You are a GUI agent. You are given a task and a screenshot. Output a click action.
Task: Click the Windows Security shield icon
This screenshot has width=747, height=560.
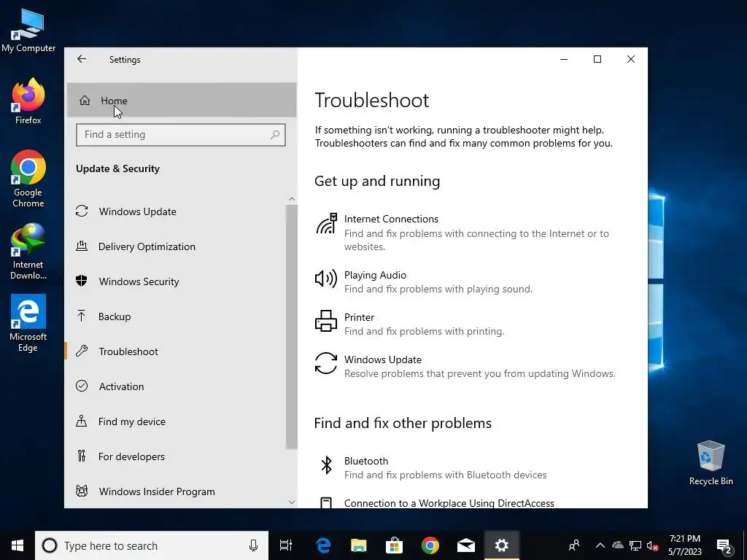pyautogui.click(x=82, y=281)
